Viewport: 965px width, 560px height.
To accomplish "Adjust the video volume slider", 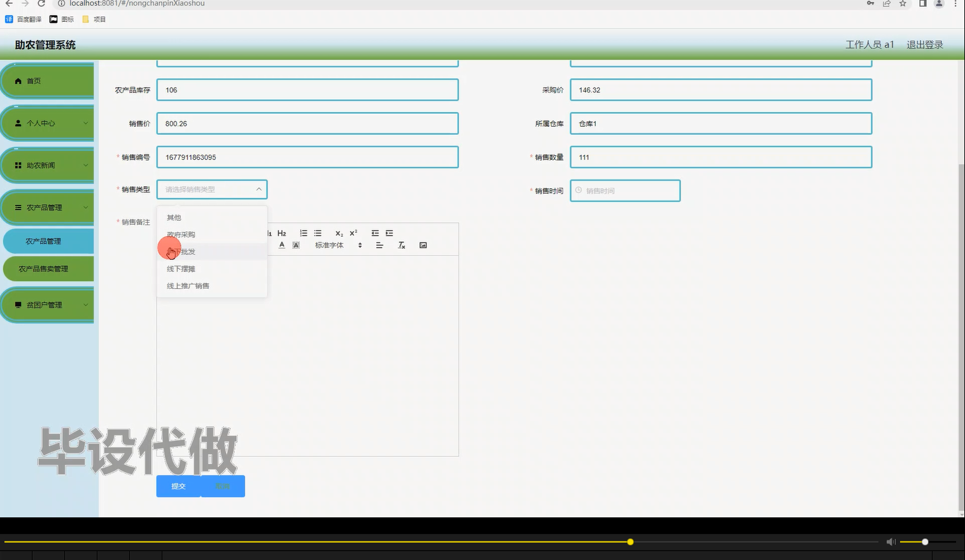I will point(927,542).
